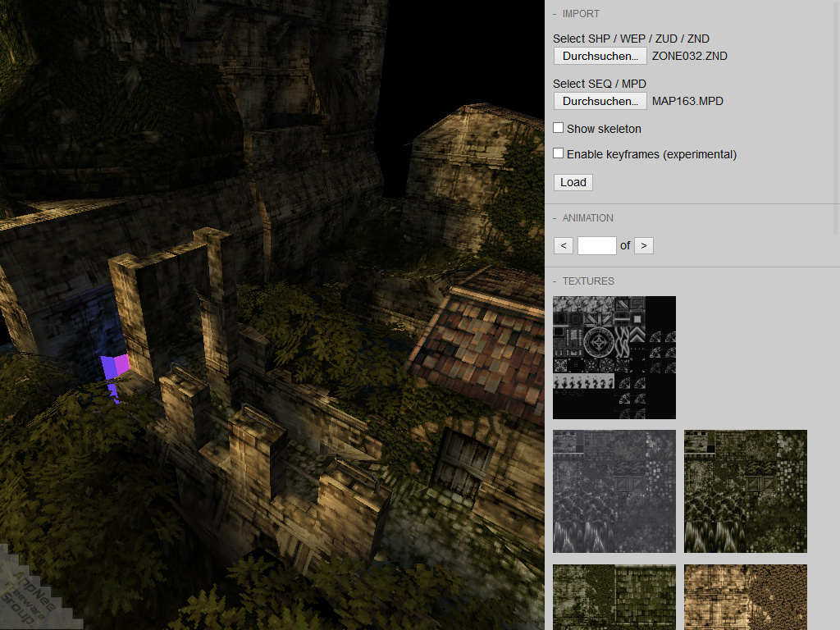Focus the animation number input field

[x=597, y=246]
